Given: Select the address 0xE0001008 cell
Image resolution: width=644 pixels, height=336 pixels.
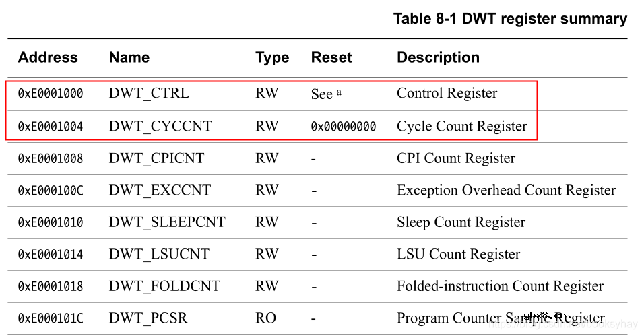Looking at the screenshot, I should pyautogui.click(x=51, y=159).
